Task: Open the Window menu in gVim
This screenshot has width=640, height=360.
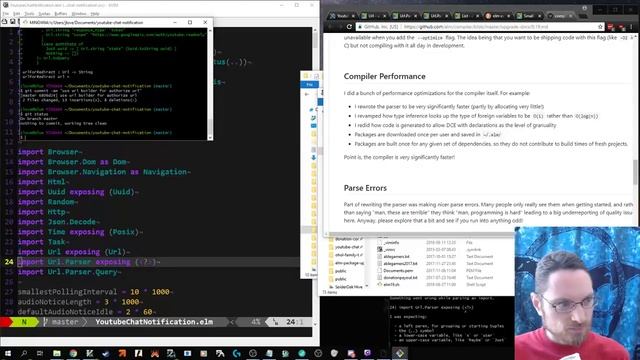Action: point(79,14)
